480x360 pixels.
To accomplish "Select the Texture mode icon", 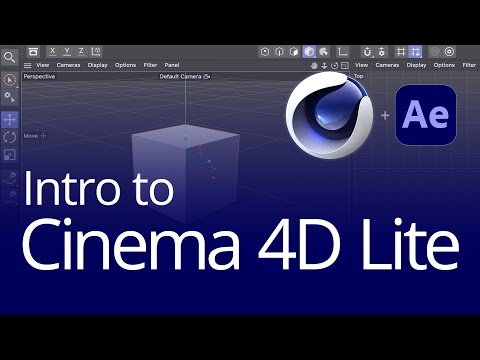I will (323, 52).
